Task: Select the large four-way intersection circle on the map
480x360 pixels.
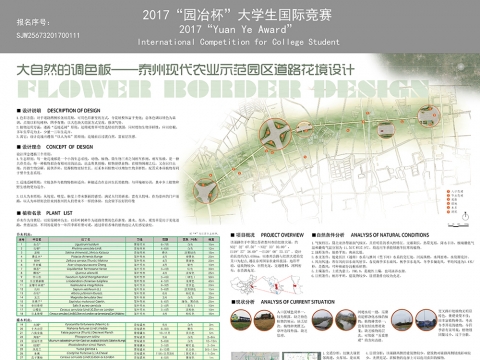Action: [x=275, y=134]
